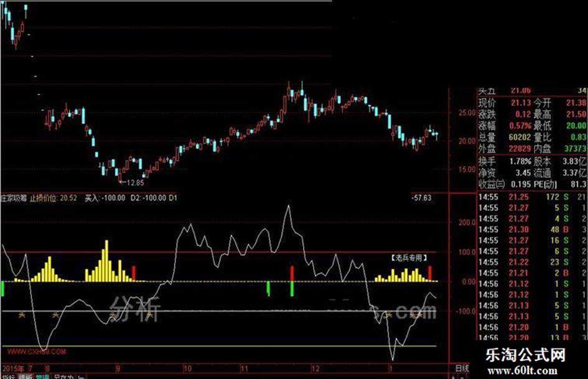Click the 今开 21.38 quote value
This screenshot has width=588, height=379.
point(576,103)
